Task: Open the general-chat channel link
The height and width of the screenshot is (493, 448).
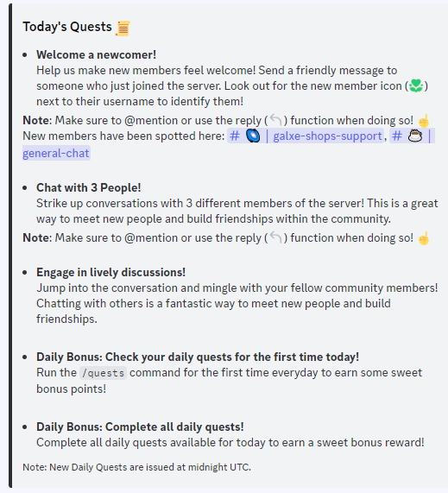Action: 56,153
